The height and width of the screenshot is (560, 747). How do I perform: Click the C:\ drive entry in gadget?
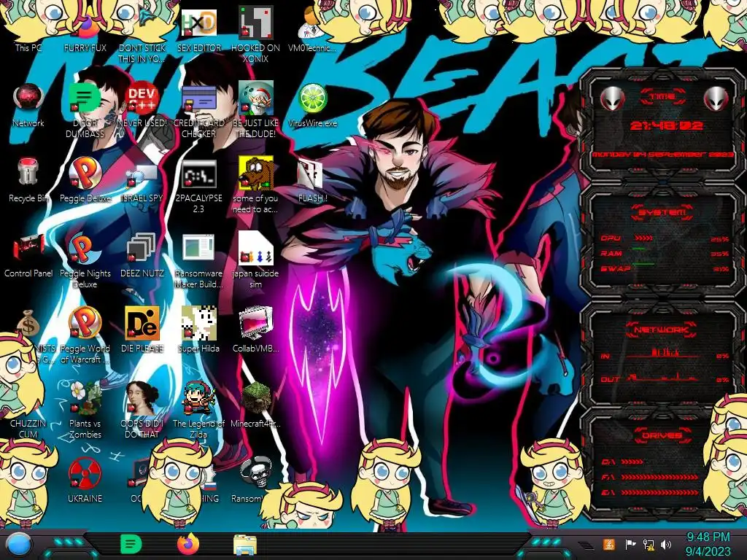coord(622,462)
